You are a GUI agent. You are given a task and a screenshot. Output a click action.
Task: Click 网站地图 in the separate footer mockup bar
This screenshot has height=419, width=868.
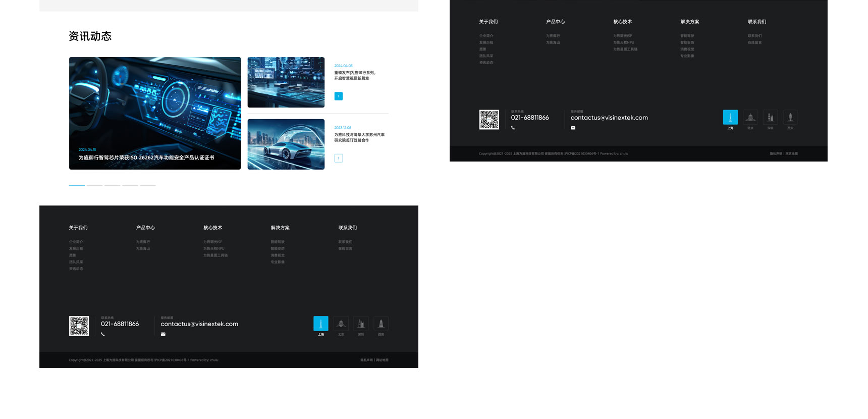[x=792, y=153]
